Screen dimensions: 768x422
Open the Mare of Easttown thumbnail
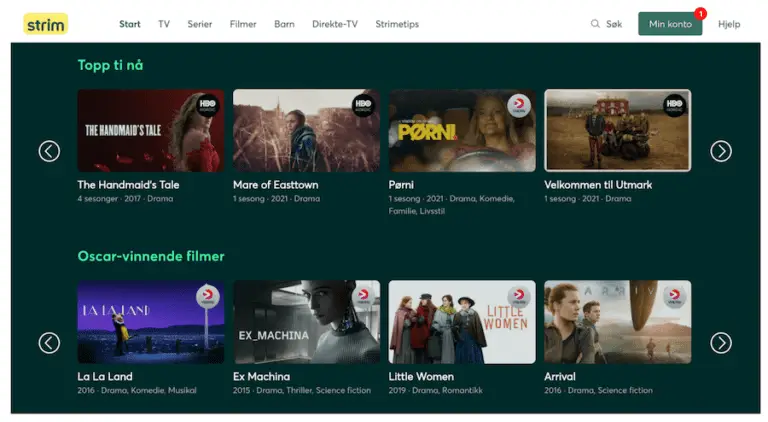306,131
